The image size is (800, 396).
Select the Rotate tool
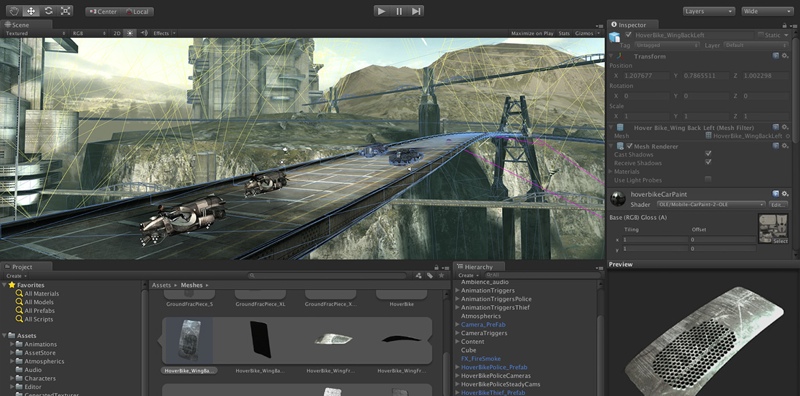click(x=48, y=11)
